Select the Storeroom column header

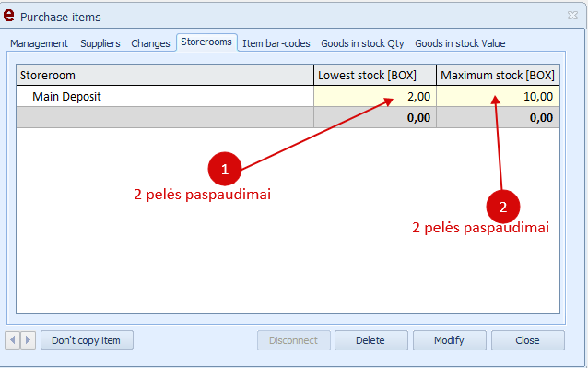pyautogui.click(x=165, y=75)
